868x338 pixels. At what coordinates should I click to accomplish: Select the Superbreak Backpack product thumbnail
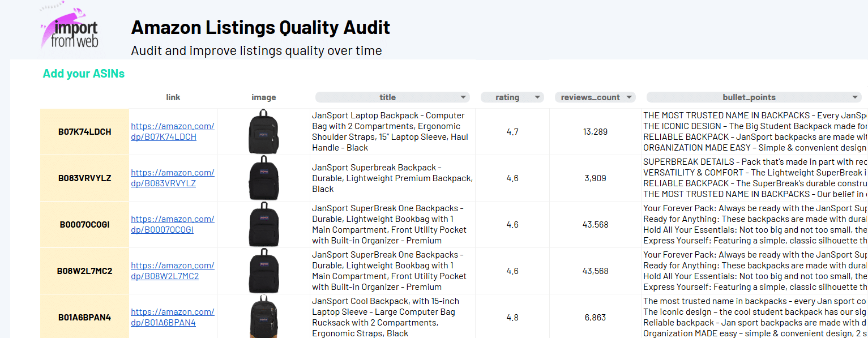click(264, 178)
